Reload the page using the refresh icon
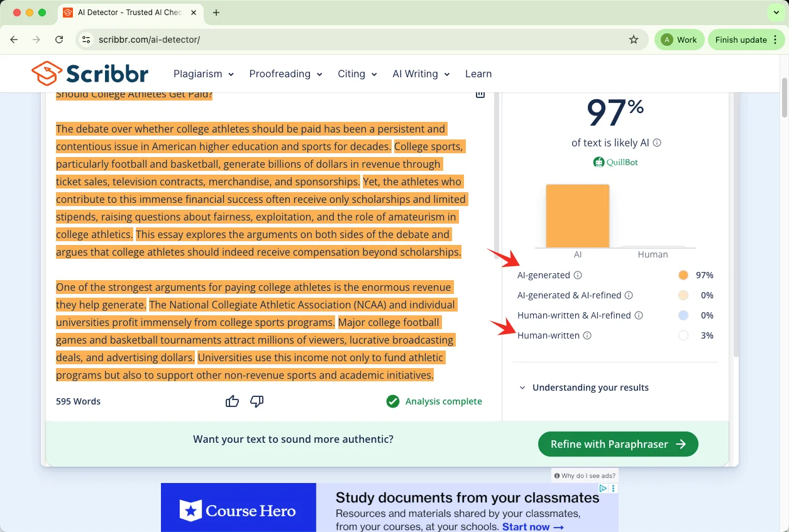789x532 pixels. click(59, 40)
